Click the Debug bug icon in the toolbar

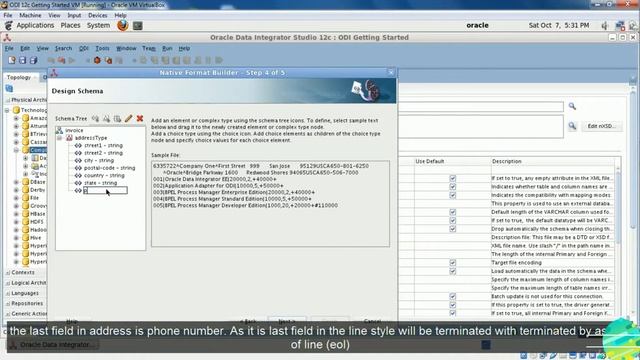pos(97,60)
